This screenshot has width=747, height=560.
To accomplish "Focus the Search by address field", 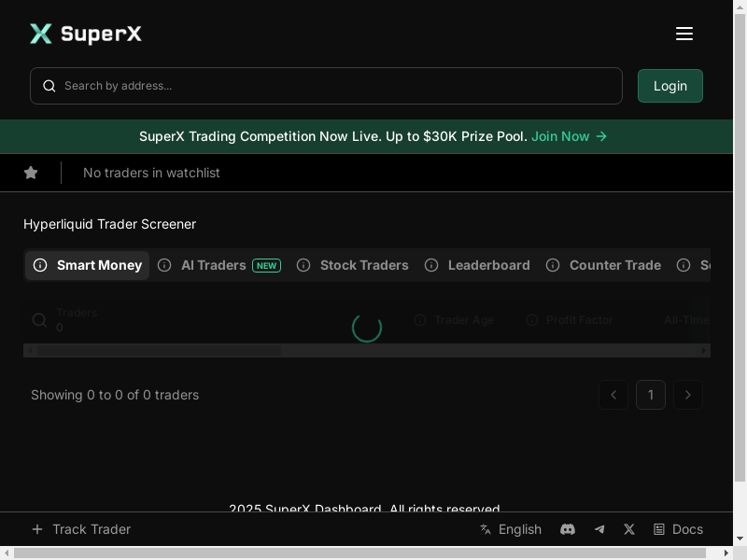I will [336, 86].
